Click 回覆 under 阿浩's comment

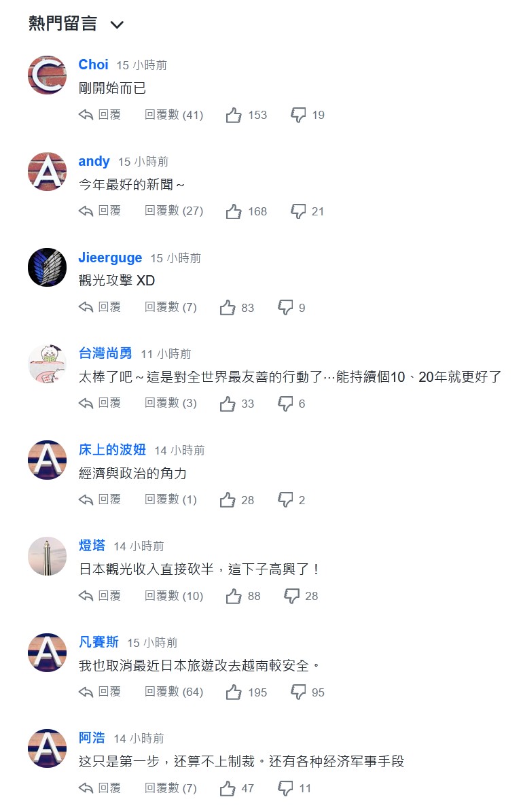(x=101, y=788)
